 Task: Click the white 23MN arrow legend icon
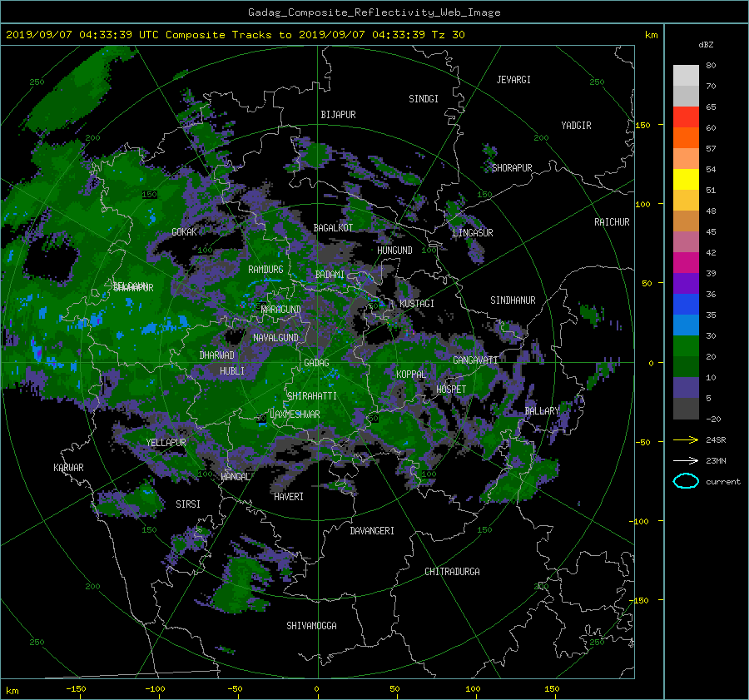(686, 460)
